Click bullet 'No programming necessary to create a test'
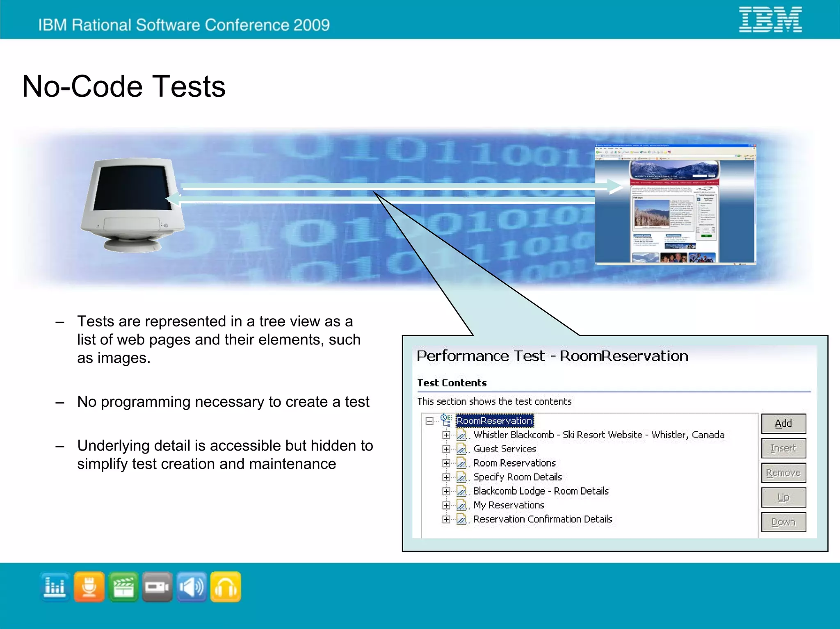The height and width of the screenshot is (629, 840). [x=224, y=402]
